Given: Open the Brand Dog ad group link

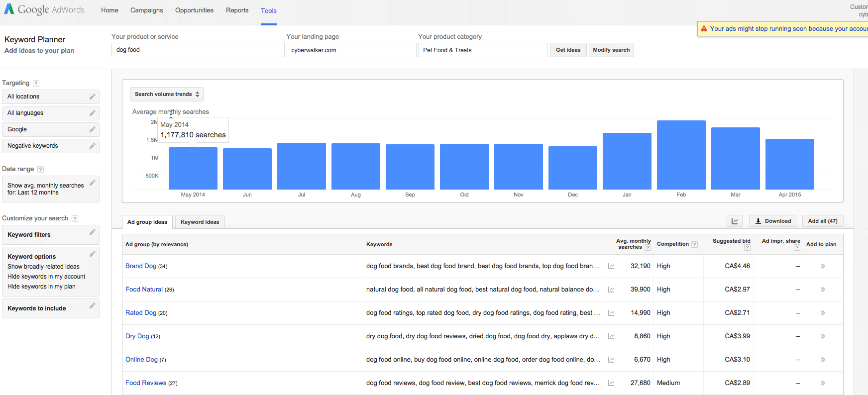Looking at the screenshot, I should tap(141, 266).
